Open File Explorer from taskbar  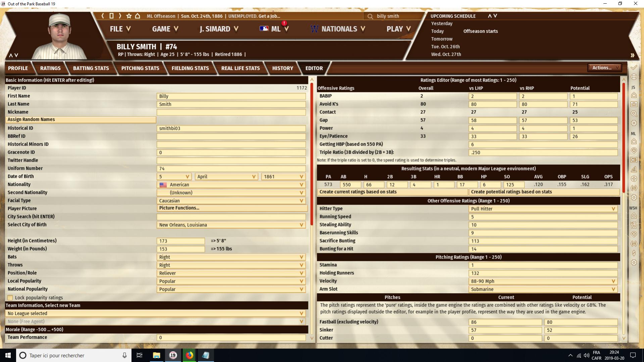pyautogui.click(x=156, y=355)
